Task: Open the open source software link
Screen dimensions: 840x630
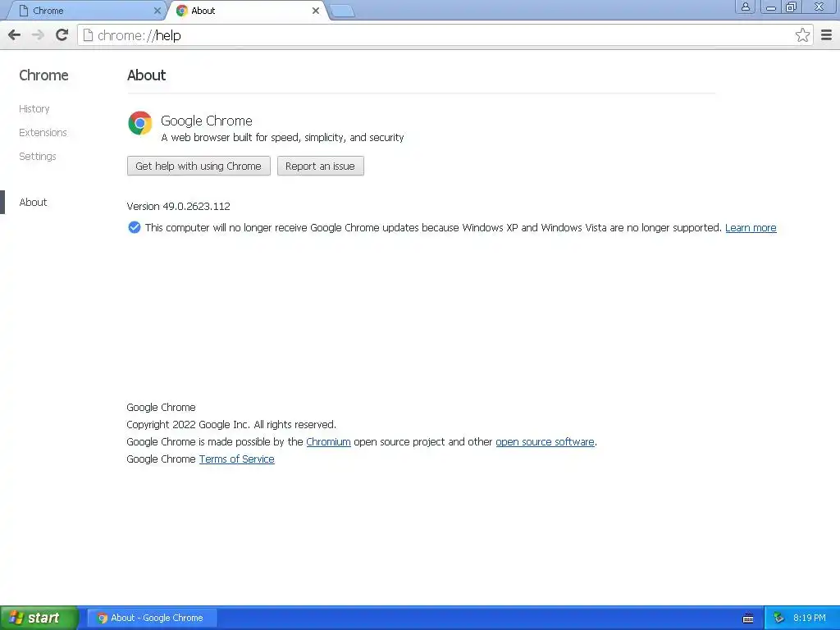Action: (x=545, y=442)
